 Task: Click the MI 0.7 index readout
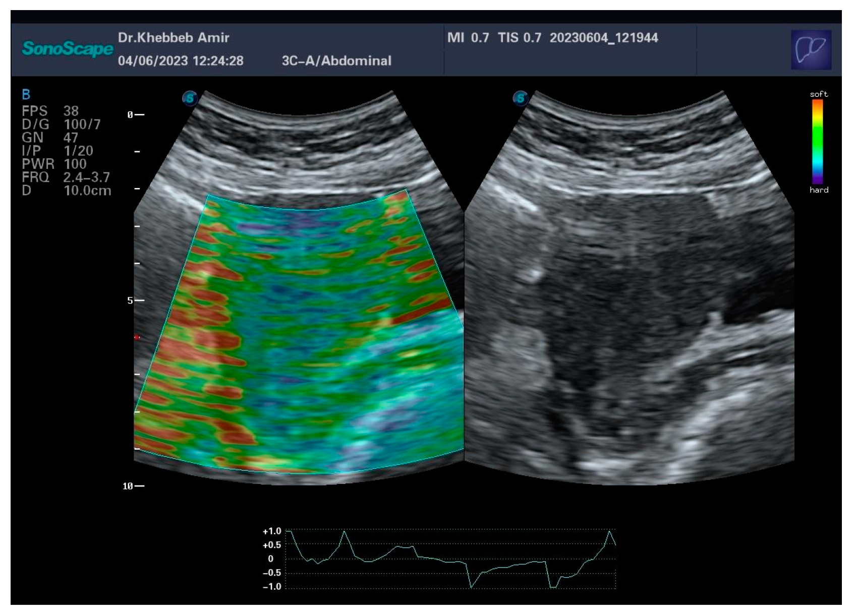click(x=468, y=38)
